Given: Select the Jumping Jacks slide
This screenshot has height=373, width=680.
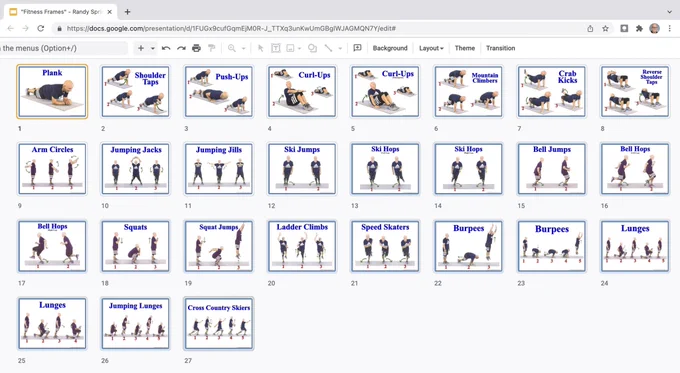Looking at the screenshot, I should coord(135,169).
